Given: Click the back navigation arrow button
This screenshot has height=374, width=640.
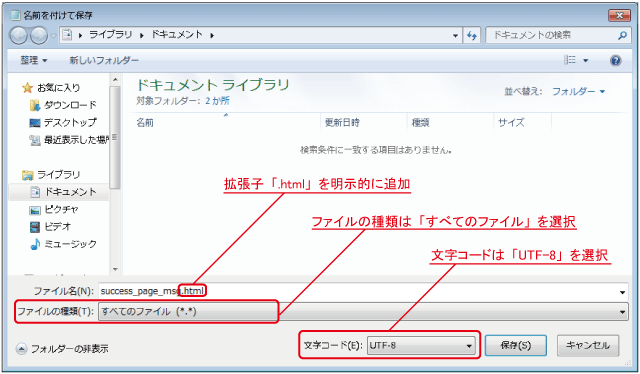Looking at the screenshot, I should [19, 36].
